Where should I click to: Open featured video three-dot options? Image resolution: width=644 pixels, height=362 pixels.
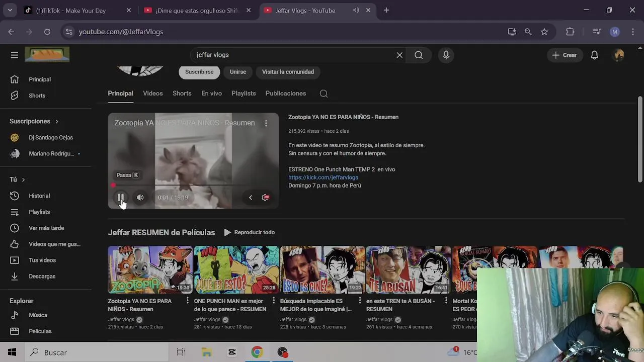(x=266, y=123)
